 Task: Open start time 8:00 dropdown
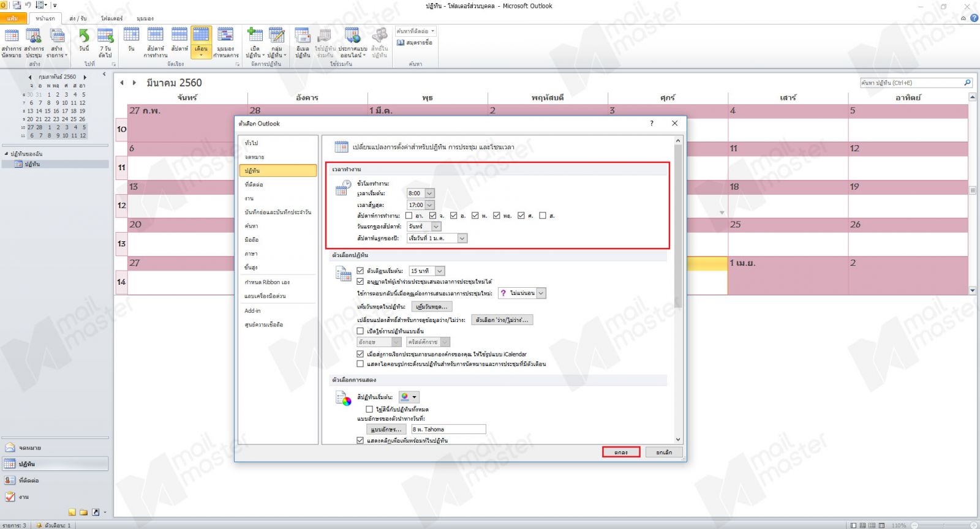[429, 193]
